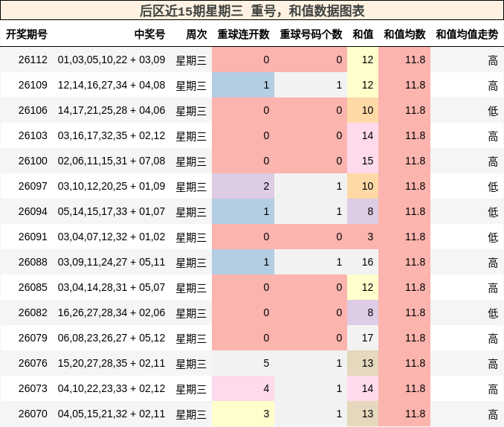Click winning numbers 15,20,27,28,35 + 02,11

pos(112,363)
